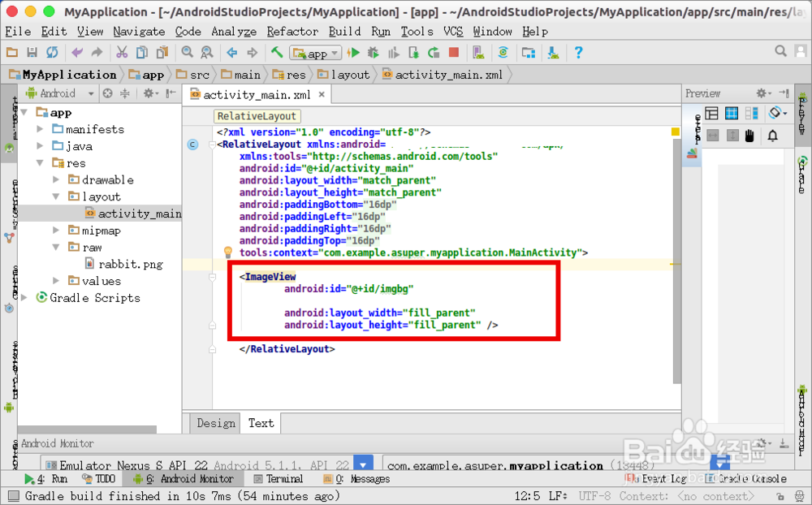The width and height of the screenshot is (812, 505).
Task: Click the yellow lightbulb intention icon
Action: [228, 252]
